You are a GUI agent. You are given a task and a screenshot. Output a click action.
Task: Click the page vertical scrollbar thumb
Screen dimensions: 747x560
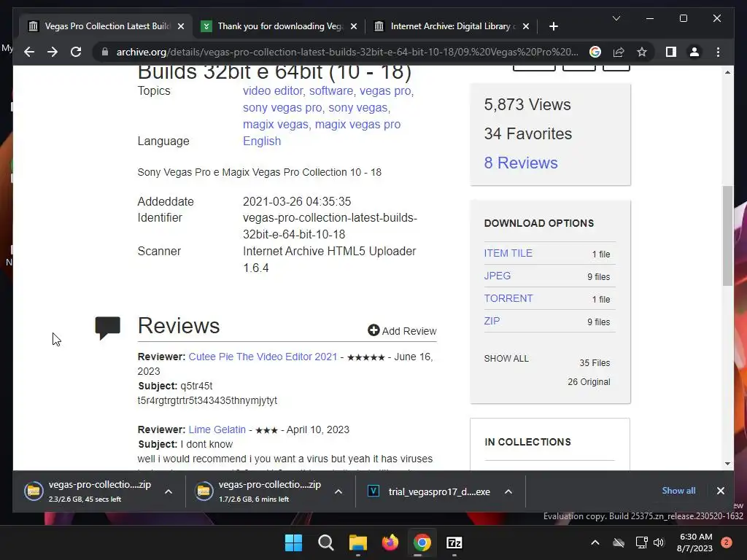click(727, 236)
